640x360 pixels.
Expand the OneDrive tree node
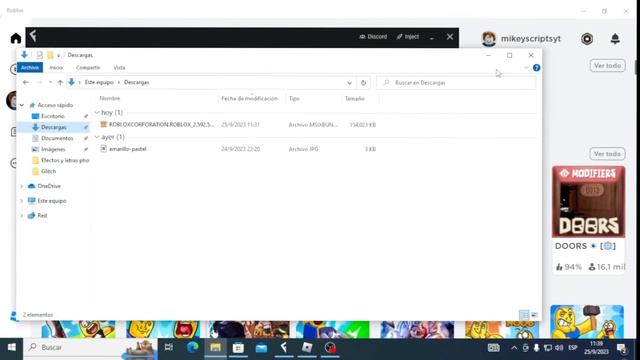point(22,186)
